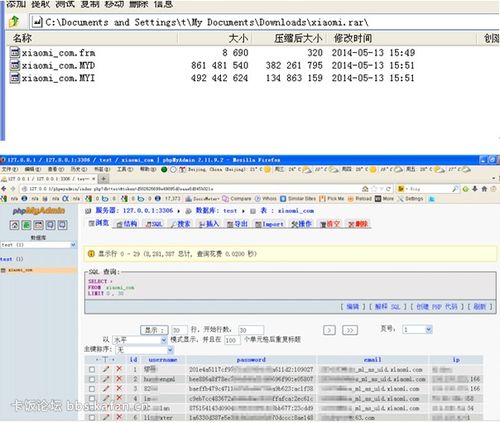Go up one folder in the archive manager
This screenshot has height=423, width=500.
tap(14, 22)
